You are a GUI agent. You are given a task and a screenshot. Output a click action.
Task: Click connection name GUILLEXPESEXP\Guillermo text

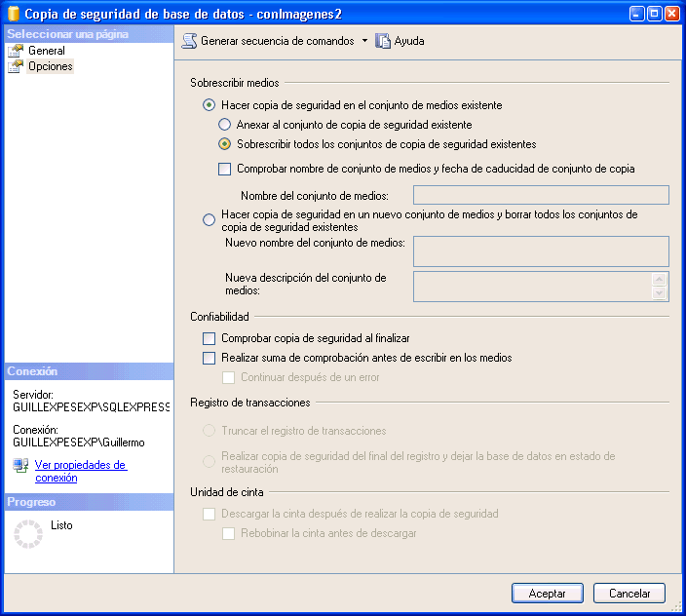79,443
